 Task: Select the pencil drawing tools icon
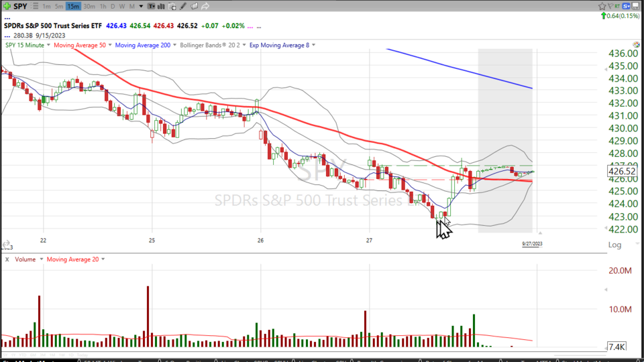183,6
